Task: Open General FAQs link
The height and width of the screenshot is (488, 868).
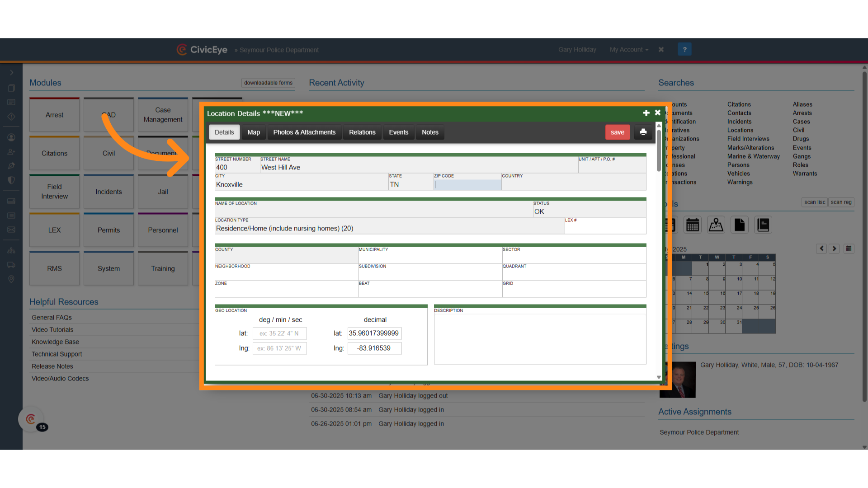Action: click(52, 318)
